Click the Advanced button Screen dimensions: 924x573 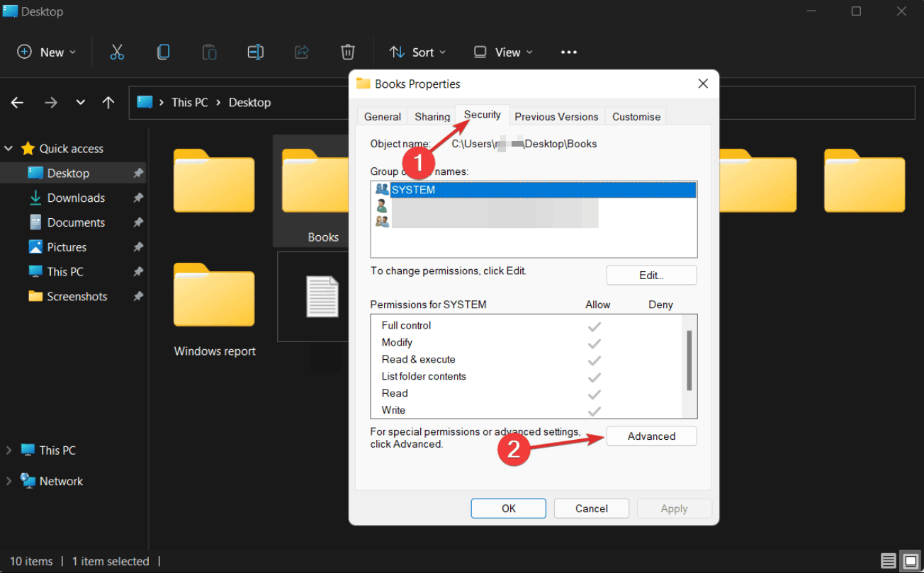[x=651, y=436]
